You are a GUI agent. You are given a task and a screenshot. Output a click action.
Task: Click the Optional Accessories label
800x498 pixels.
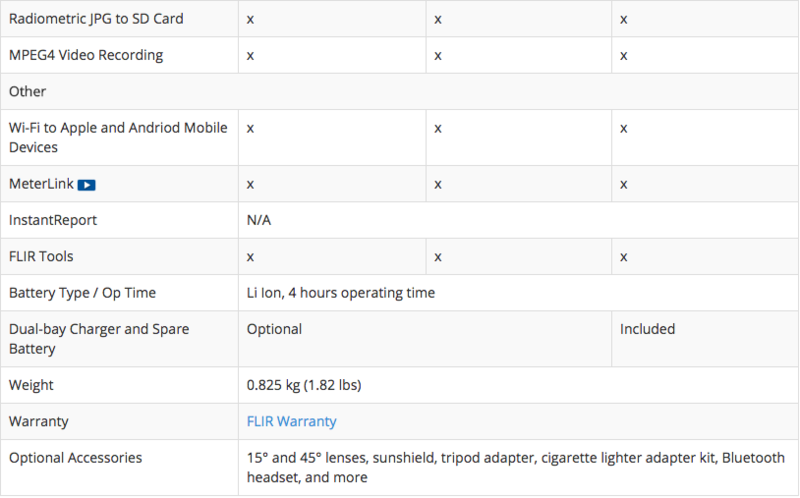(76, 458)
